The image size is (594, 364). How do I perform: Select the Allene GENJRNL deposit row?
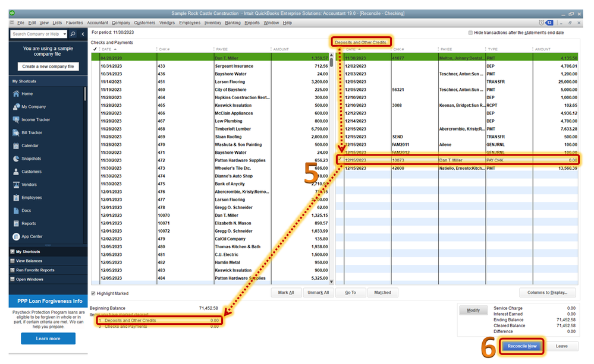click(x=457, y=144)
